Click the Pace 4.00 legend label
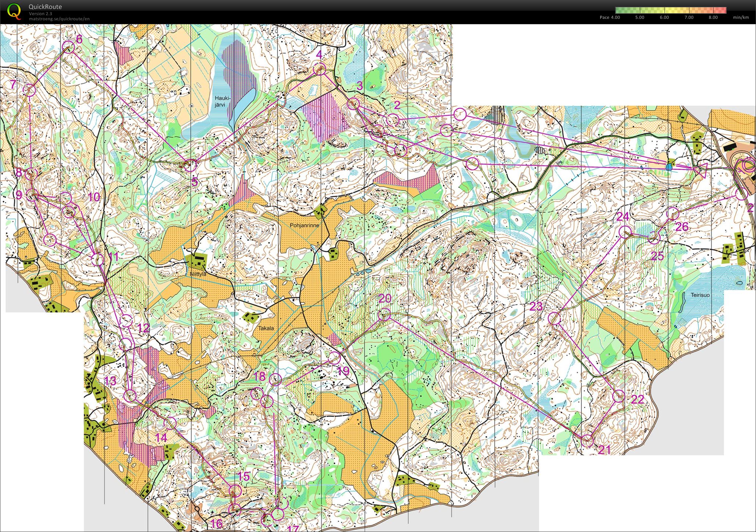This screenshot has width=756, height=532. (610, 17)
